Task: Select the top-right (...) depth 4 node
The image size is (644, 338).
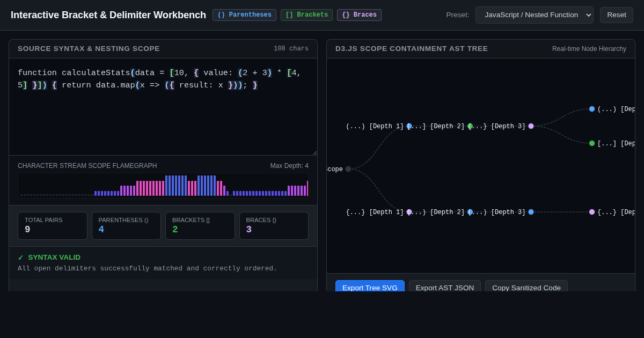Action: 592,109
